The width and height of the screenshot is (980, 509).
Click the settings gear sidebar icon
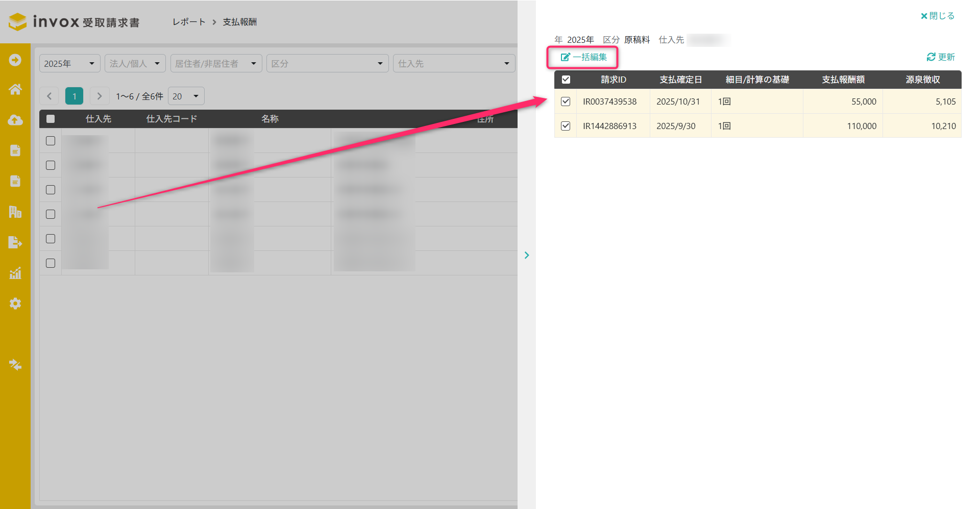[15, 303]
